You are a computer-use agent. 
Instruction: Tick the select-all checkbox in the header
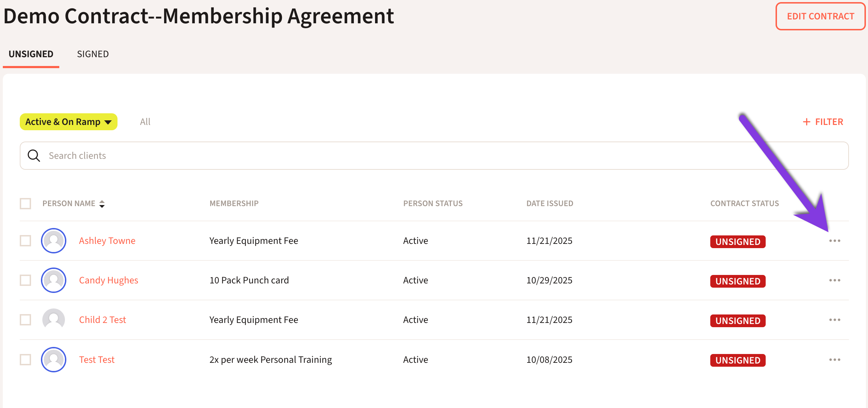pos(25,204)
